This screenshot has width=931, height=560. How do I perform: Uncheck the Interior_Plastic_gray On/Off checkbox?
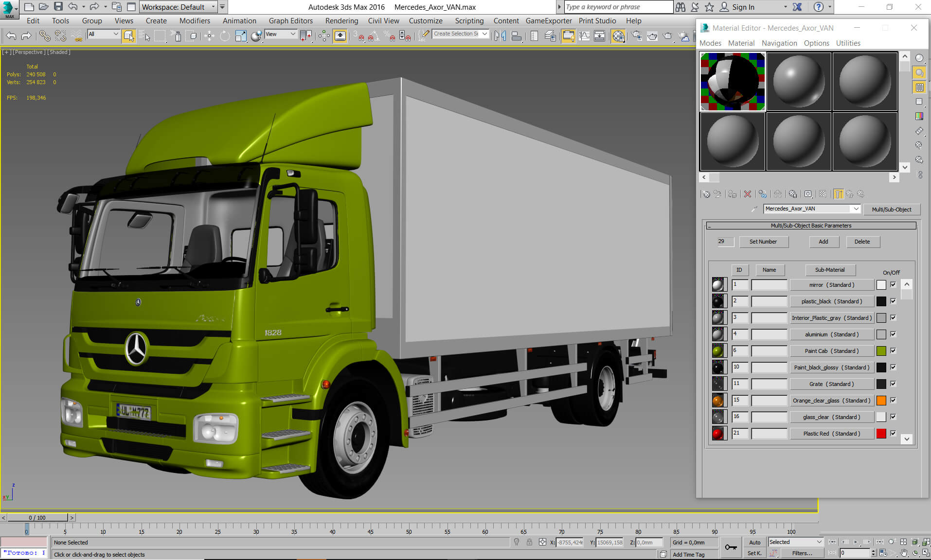pyautogui.click(x=893, y=318)
